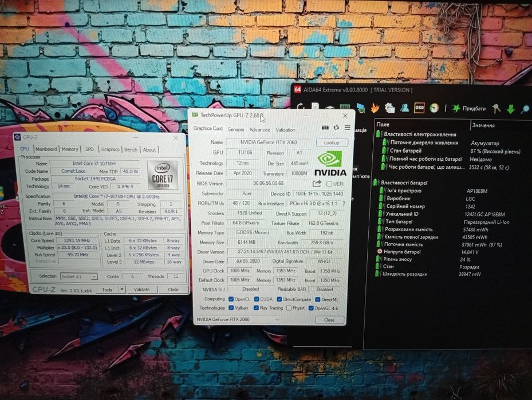
Task: Select AIDA64 row Стан батареї
Action: [451, 151]
